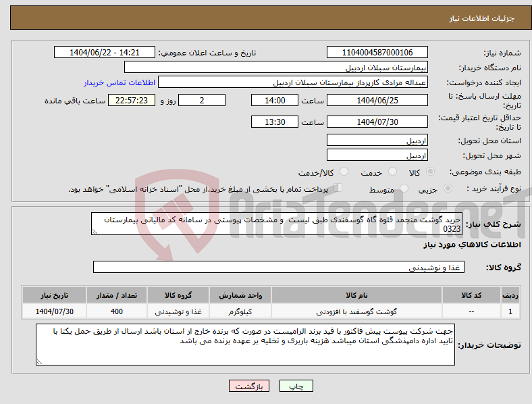The image size is (532, 404).
Task: Click the استان محل تحویل field
Action: 377,140
